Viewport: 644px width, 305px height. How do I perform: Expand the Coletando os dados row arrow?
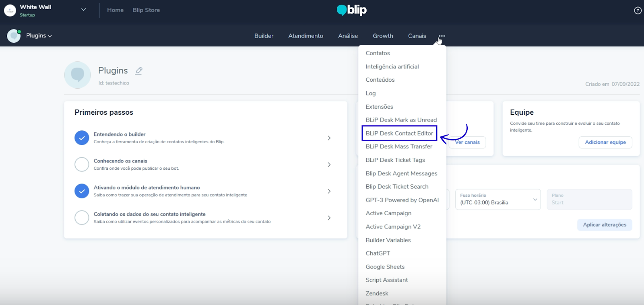click(x=329, y=218)
